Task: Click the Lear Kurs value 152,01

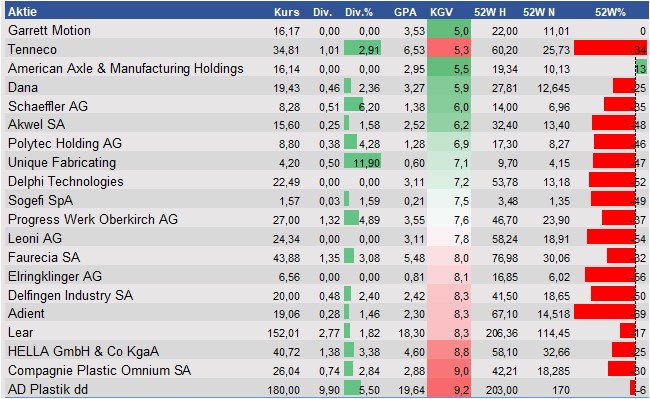Action: pos(284,333)
